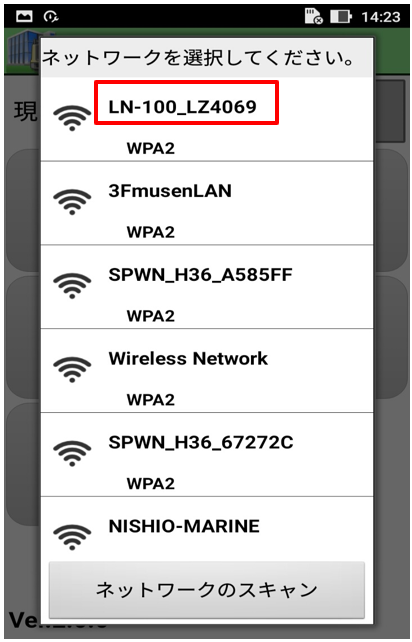
Task: Click the ネットワークのスキャン button
Action: tap(207, 590)
